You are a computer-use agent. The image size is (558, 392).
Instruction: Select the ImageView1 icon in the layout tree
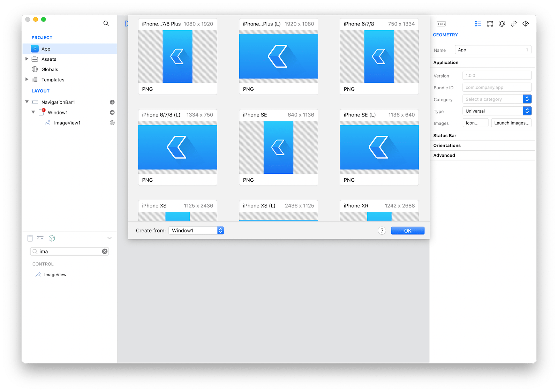click(47, 122)
